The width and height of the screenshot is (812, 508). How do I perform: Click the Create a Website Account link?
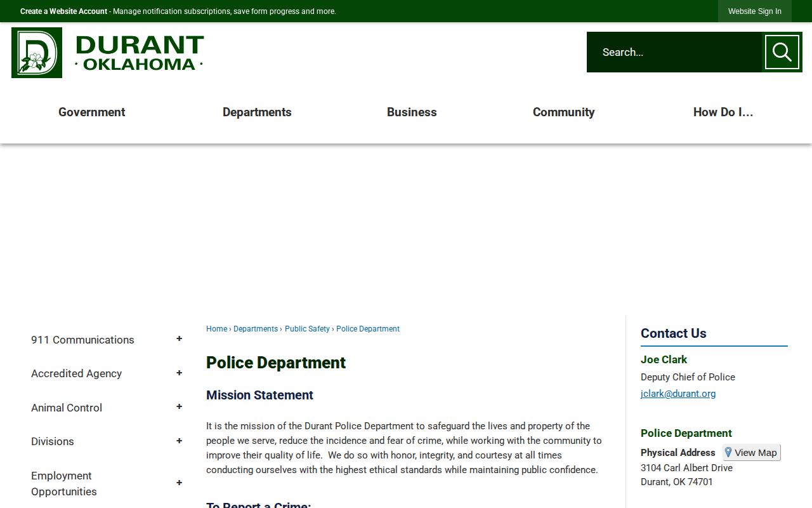[x=63, y=11]
